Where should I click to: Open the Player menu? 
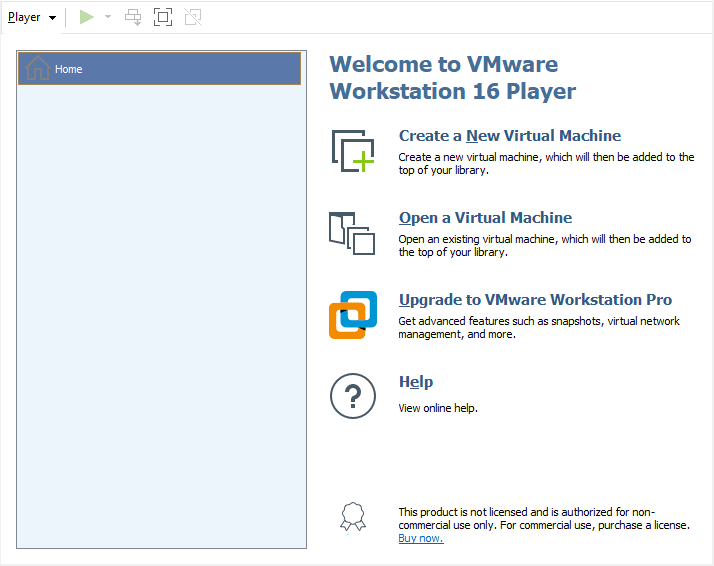tap(32, 17)
